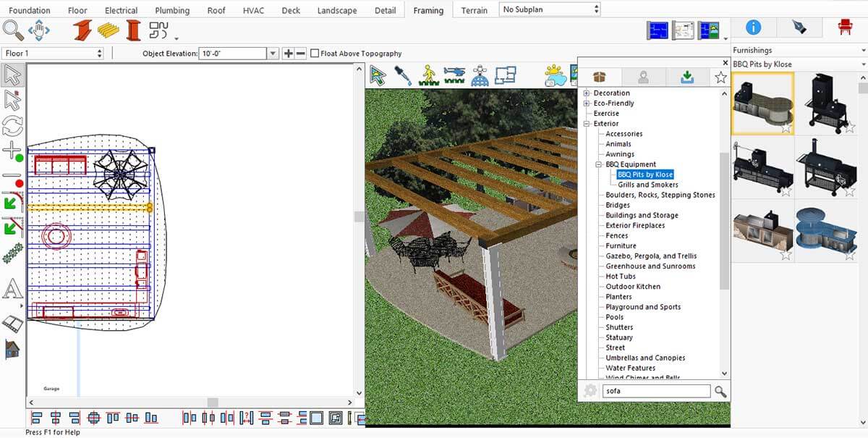Open the Plumbing tab
Viewport: 868px width, 438px height.
click(172, 10)
